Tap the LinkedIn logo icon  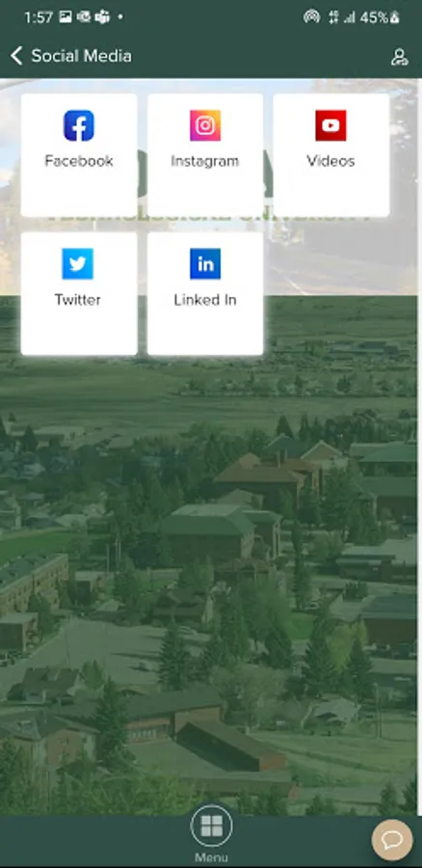tap(205, 264)
